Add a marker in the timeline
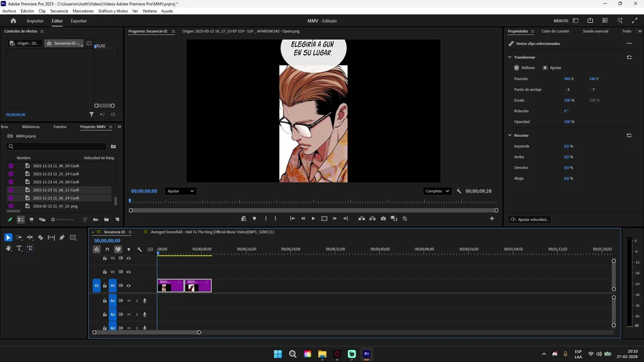This screenshot has width=644, height=362. tap(129, 249)
